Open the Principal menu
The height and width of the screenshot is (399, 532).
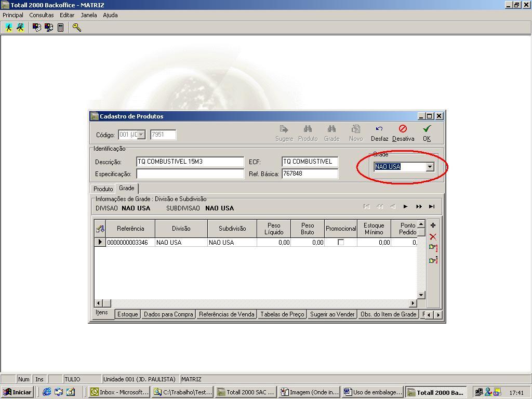(13, 15)
